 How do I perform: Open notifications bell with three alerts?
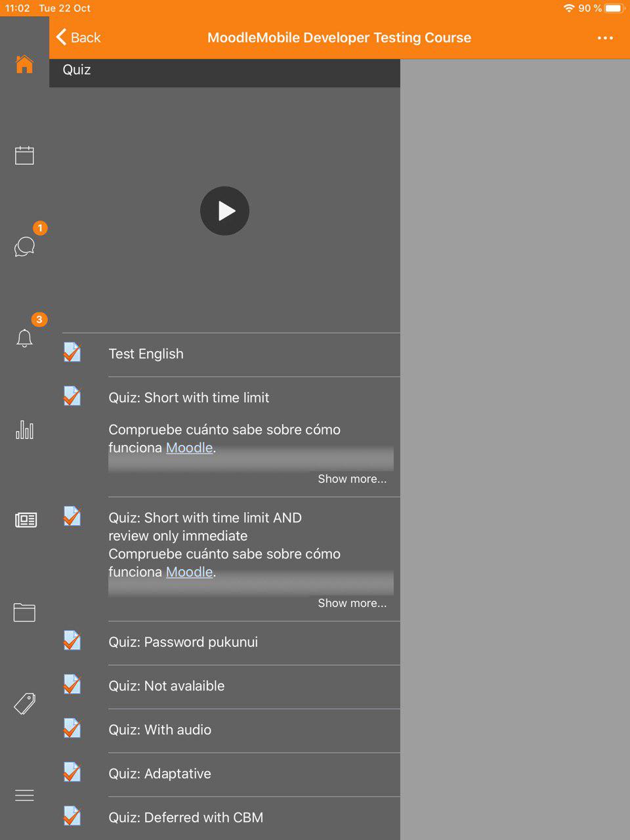coord(24,338)
